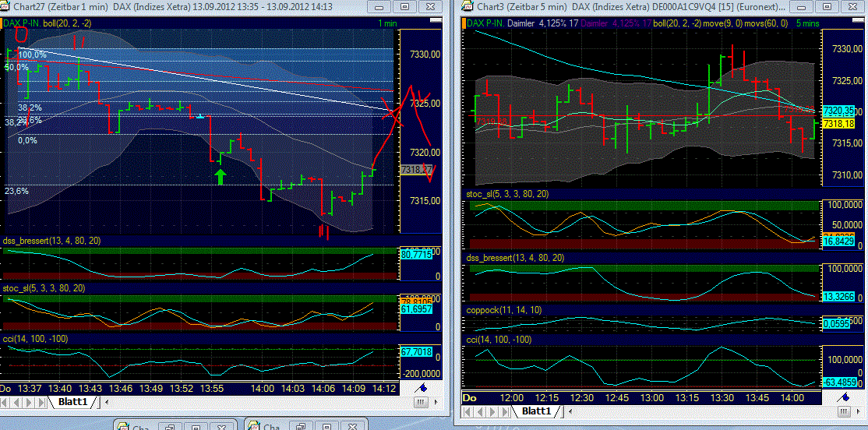This screenshot has width=868, height=430.
Task: Minimize the Chart27 window
Action: click(x=379, y=7)
